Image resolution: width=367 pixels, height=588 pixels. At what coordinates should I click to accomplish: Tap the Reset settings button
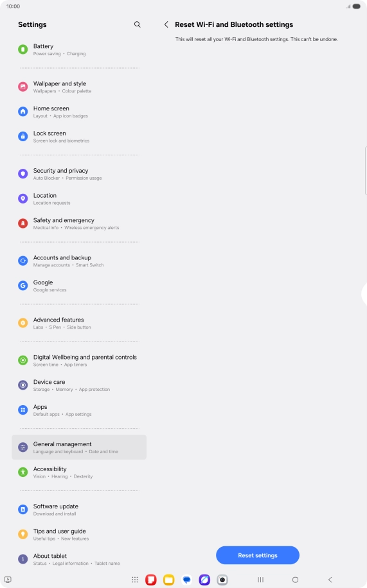(258, 555)
